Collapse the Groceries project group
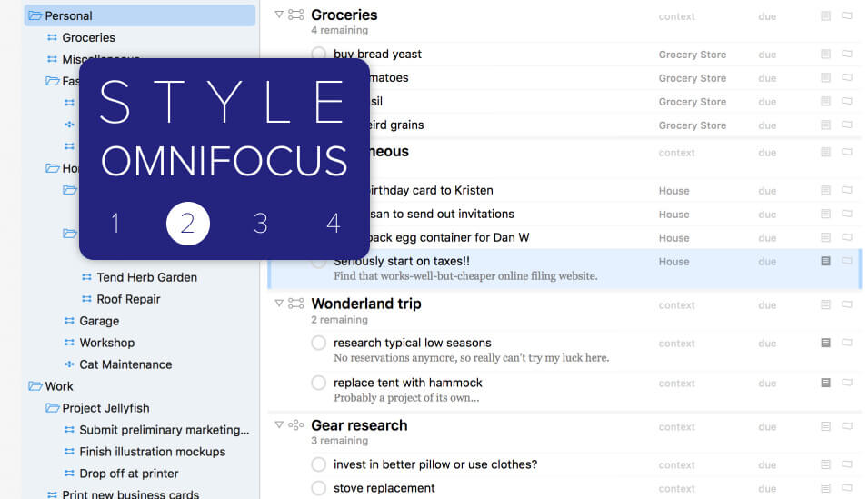 pyautogui.click(x=279, y=15)
